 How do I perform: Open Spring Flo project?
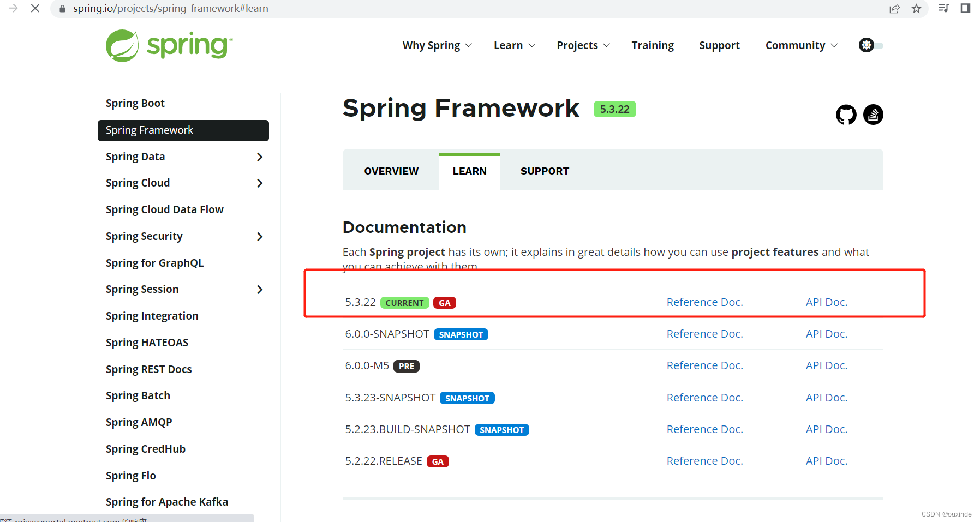131,476
